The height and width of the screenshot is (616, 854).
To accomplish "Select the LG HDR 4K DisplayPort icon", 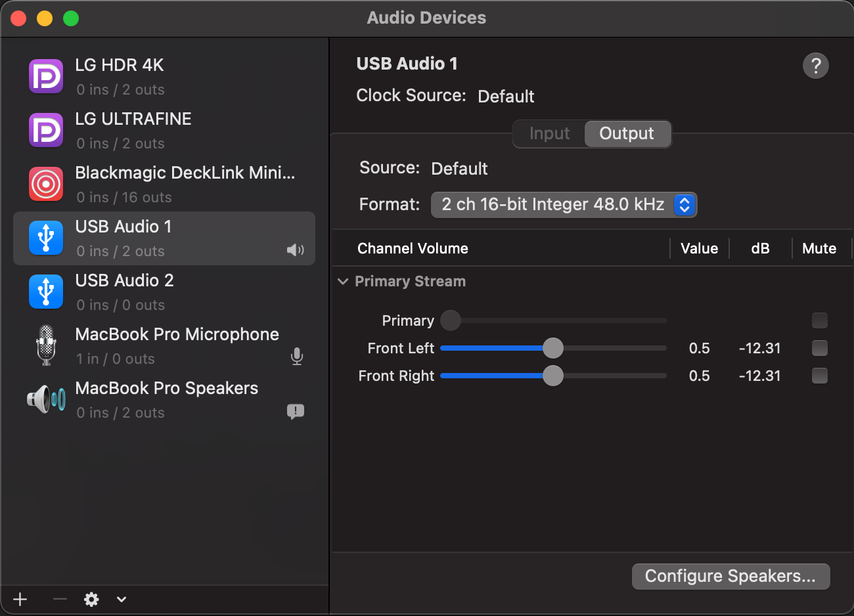I will point(46,77).
